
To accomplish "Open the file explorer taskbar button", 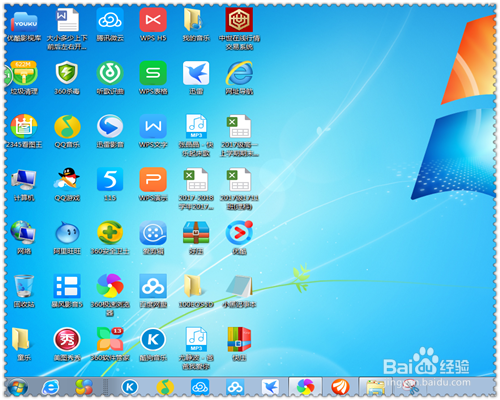I will click(x=375, y=387).
